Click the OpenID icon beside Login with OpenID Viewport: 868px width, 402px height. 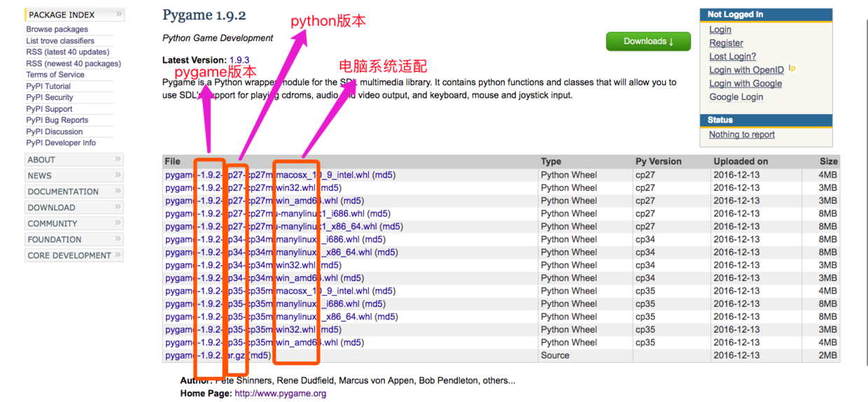tap(792, 69)
